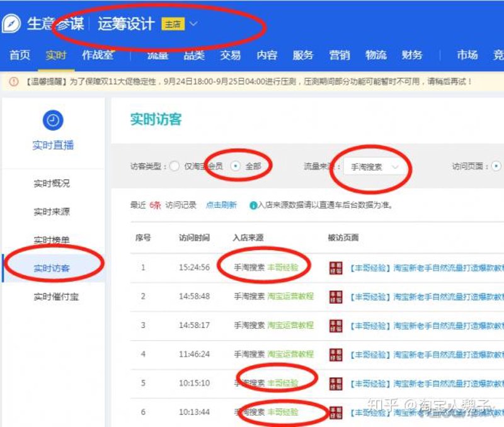The image size is (504, 427).
Task: Select 实时概况 in the sidebar
Action: (x=52, y=183)
